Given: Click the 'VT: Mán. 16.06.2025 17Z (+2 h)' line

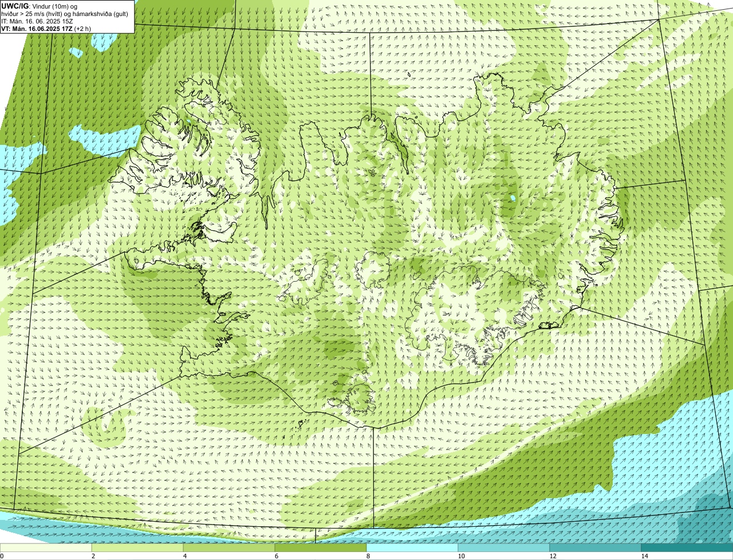Looking at the screenshot, I should click(46, 29).
